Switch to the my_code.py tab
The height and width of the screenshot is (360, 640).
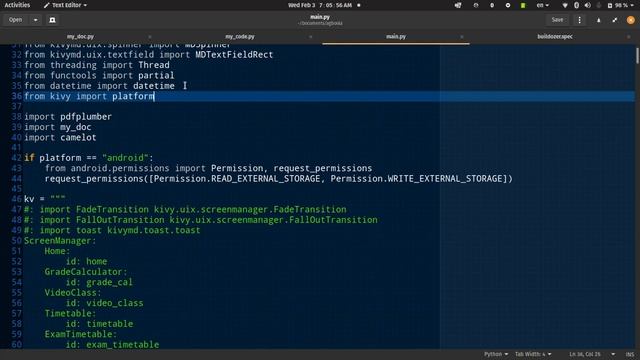tap(240, 37)
